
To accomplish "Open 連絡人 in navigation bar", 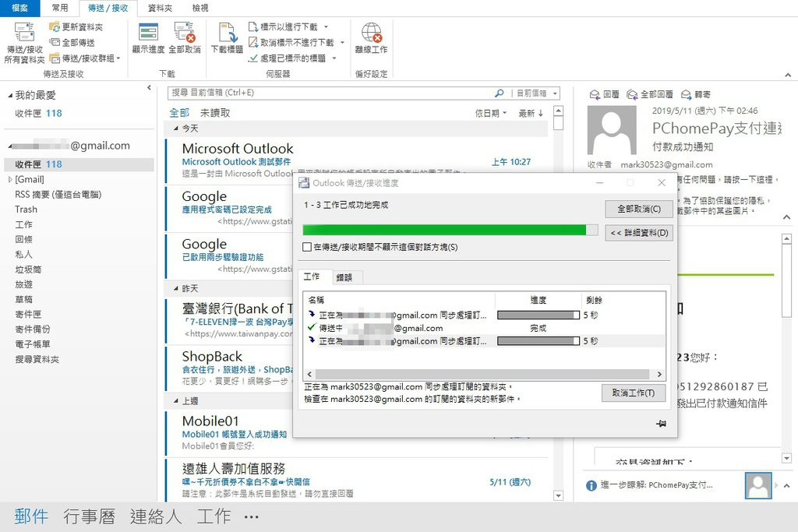I will tap(156, 516).
